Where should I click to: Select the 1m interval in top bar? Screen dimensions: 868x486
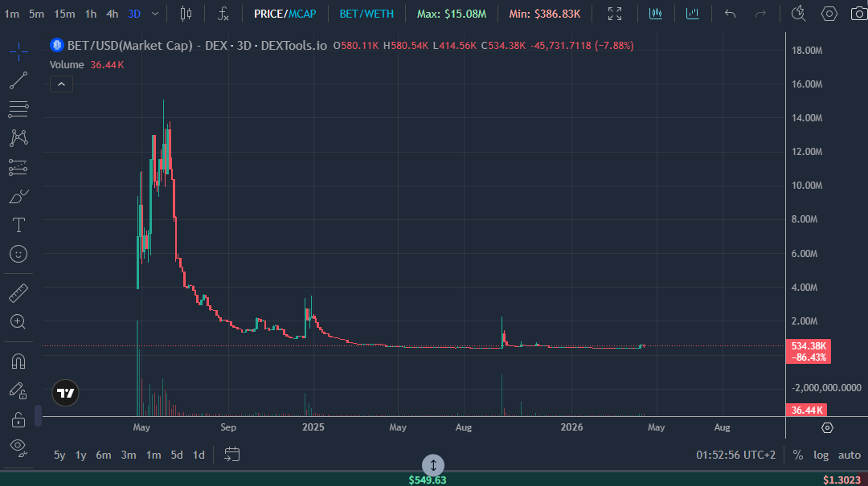pyautogui.click(x=11, y=14)
